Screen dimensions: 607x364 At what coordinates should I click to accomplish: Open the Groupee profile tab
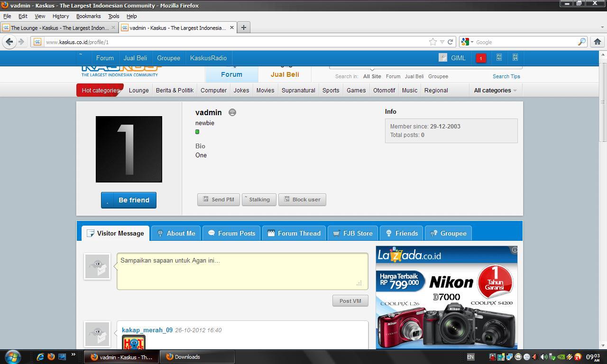point(448,233)
